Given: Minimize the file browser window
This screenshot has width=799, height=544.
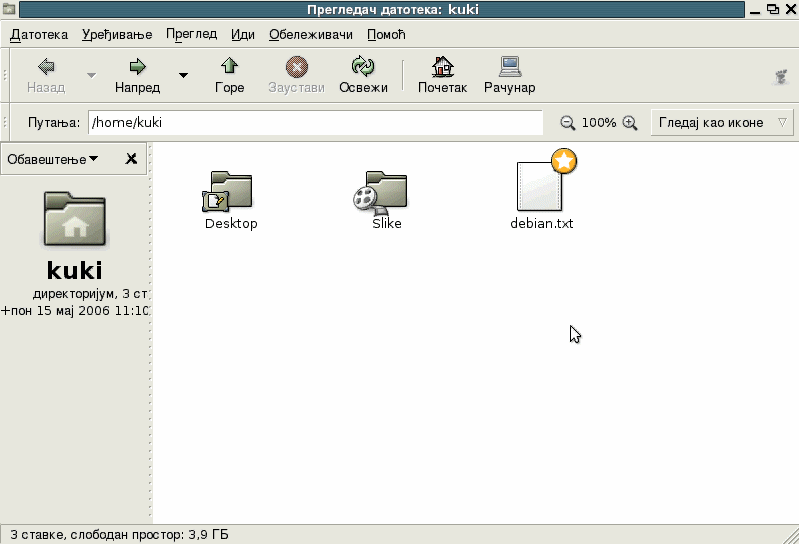Looking at the screenshot, I should pyautogui.click(x=755, y=10).
